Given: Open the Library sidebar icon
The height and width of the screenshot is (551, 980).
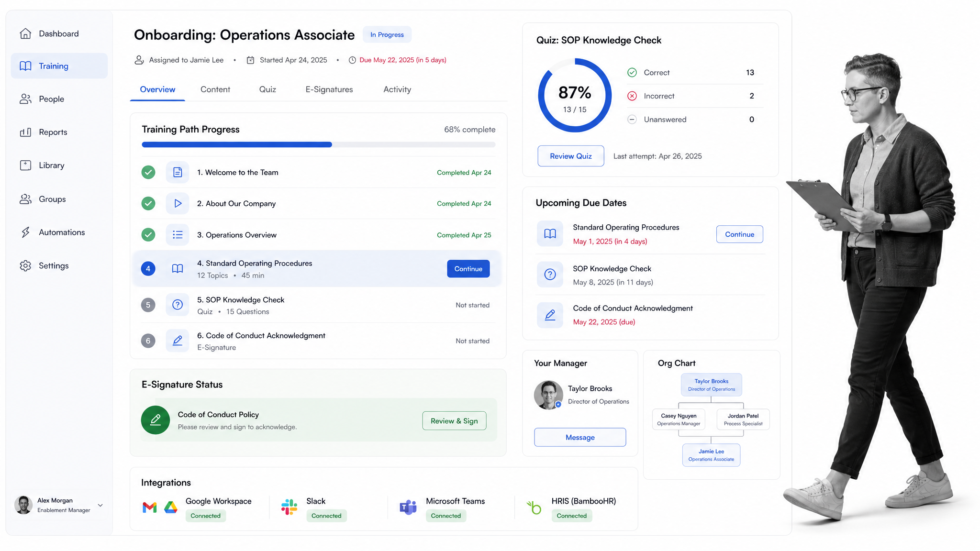Looking at the screenshot, I should pyautogui.click(x=25, y=165).
